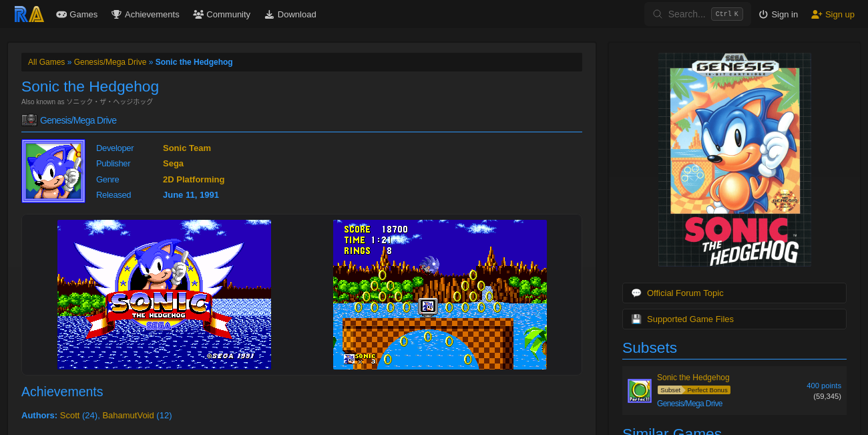Open author BahamutVoid's profile link
The width and height of the screenshot is (868, 435).
(128, 416)
